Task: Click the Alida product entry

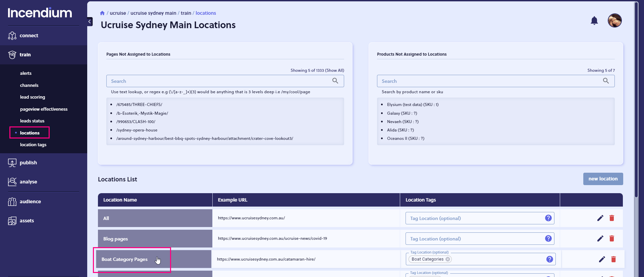Action: pos(400,130)
